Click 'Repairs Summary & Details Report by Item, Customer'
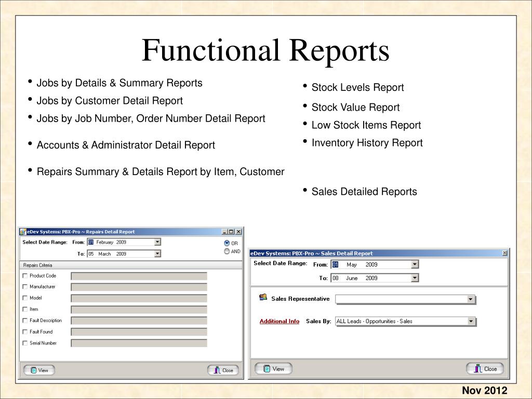 pyautogui.click(x=161, y=171)
